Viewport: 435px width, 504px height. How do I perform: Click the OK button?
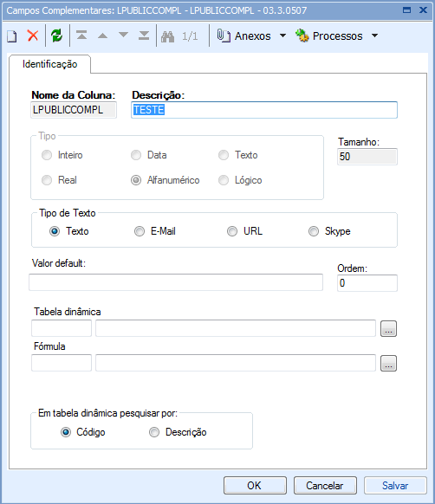point(255,485)
